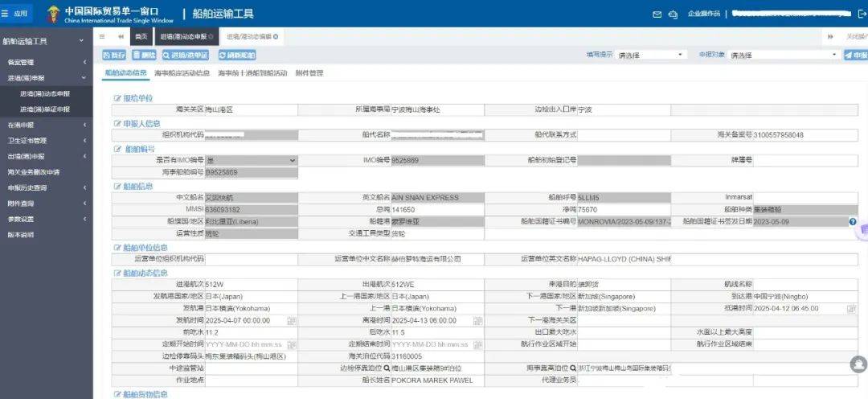The height and width of the screenshot is (399, 868).
Task: Click the trash 删除 button
Action: pos(144,56)
